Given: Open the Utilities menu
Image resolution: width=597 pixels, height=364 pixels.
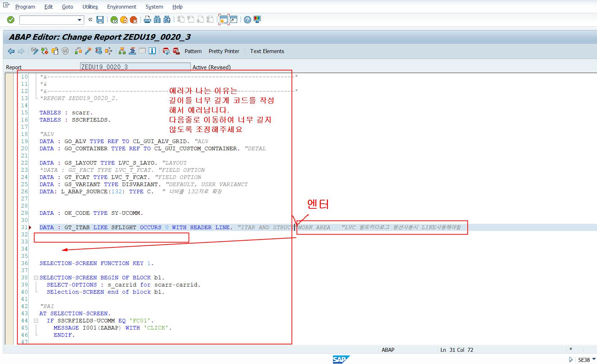Looking at the screenshot, I should [90, 7].
